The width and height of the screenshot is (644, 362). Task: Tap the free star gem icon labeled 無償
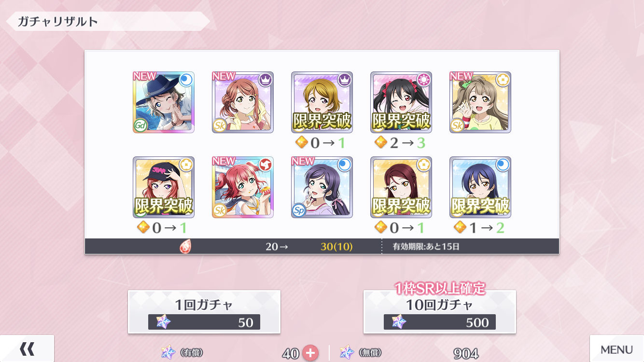tap(347, 353)
